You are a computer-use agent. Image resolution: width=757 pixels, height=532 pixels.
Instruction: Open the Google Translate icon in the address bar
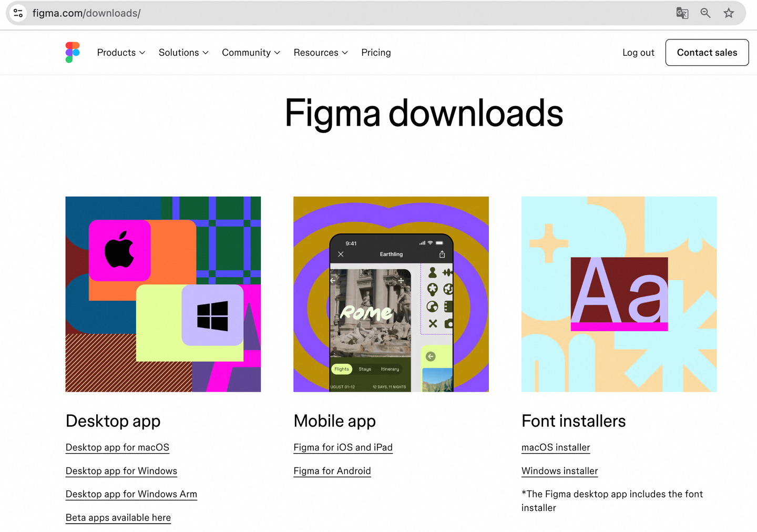[x=682, y=13]
